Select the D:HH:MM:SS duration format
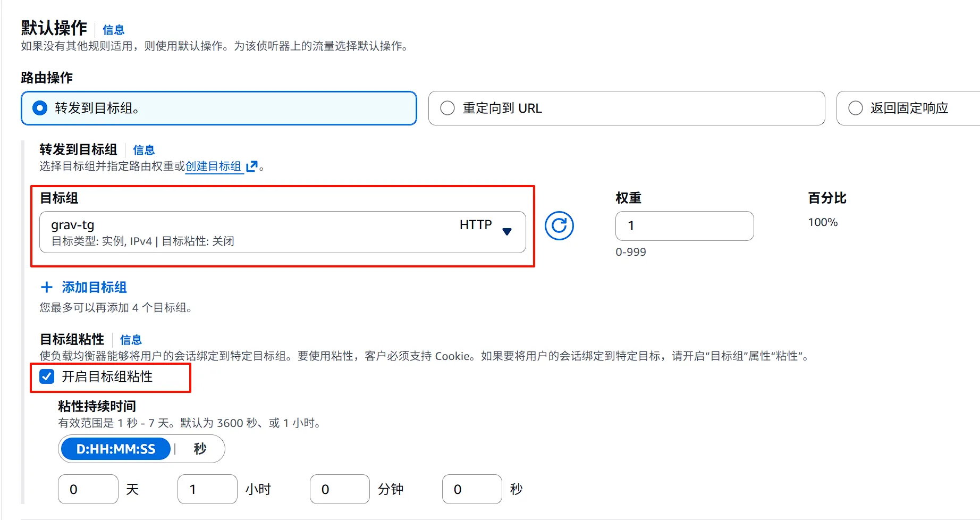Image resolution: width=980 pixels, height=520 pixels. click(115, 448)
